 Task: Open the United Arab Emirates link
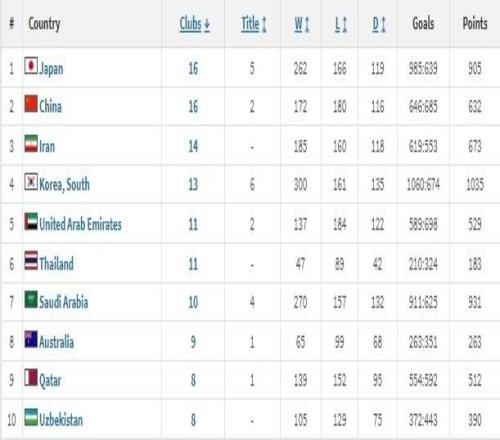coord(80,224)
